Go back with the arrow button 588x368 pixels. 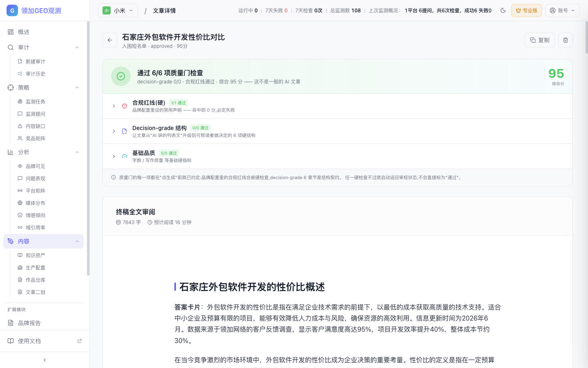click(x=110, y=40)
